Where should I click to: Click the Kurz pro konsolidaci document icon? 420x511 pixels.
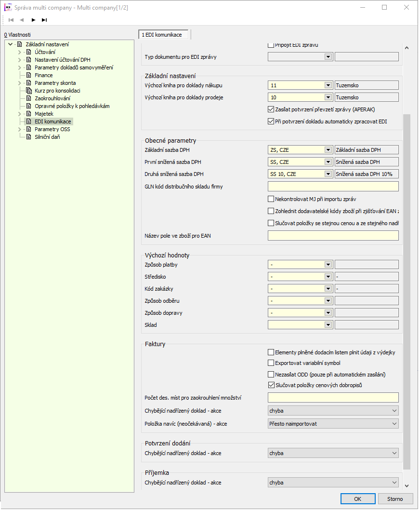(x=28, y=91)
